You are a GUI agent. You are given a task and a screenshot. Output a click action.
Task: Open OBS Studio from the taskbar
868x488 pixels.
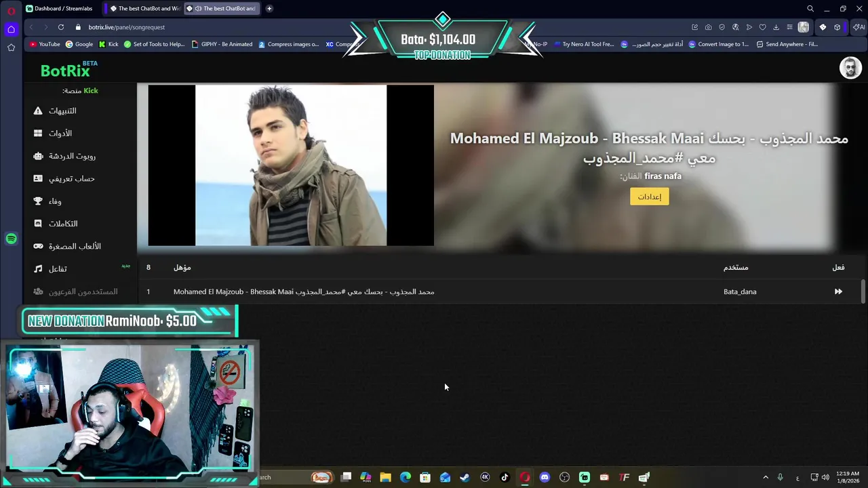564,477
